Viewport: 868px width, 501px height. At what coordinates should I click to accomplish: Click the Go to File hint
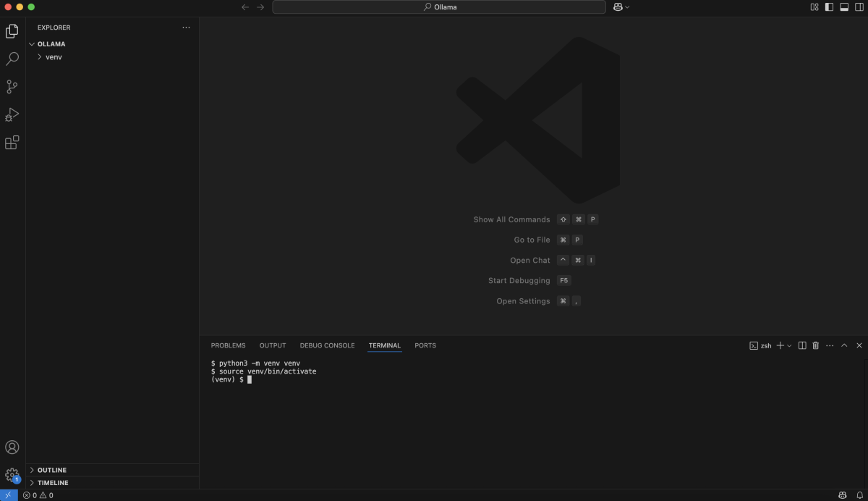click(x=532, y=240)
